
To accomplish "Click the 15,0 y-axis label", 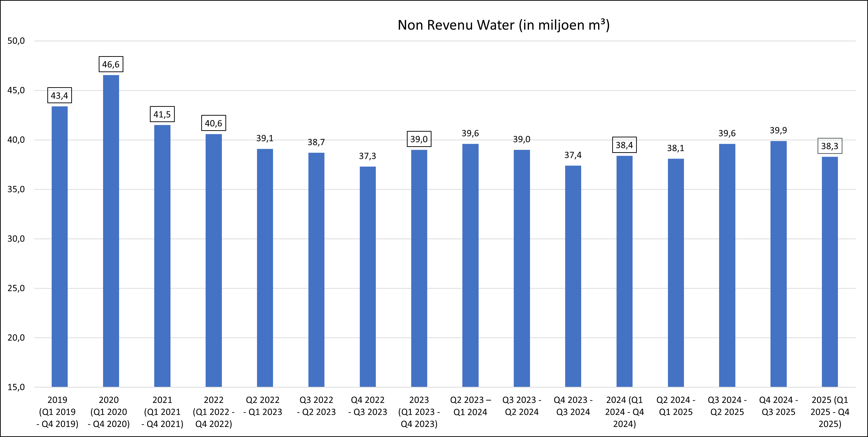I will pyautogui.click(x=16, y=387).
